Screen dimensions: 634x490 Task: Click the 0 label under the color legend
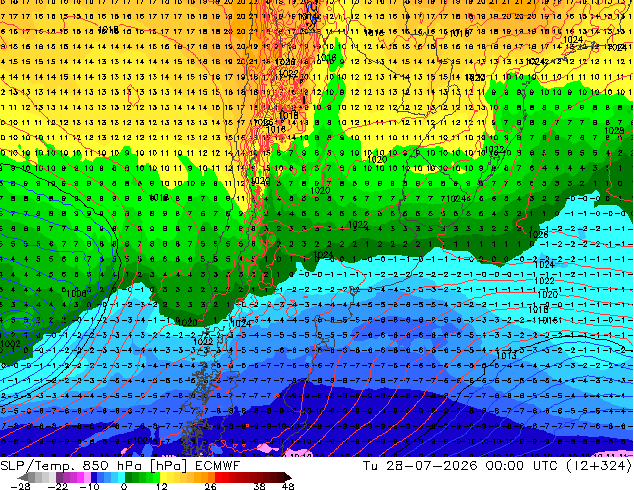point(124,486)
